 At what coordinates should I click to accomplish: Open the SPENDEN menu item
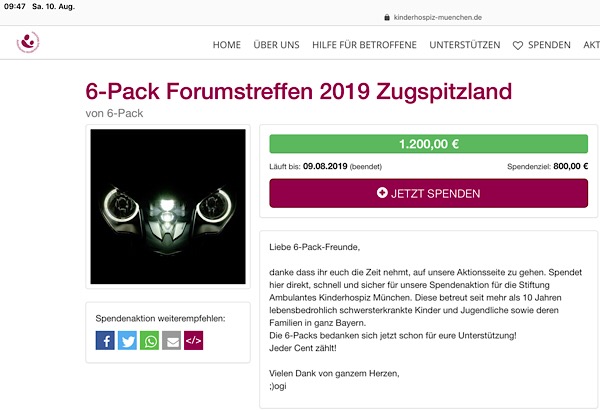(x=549, y=45)
